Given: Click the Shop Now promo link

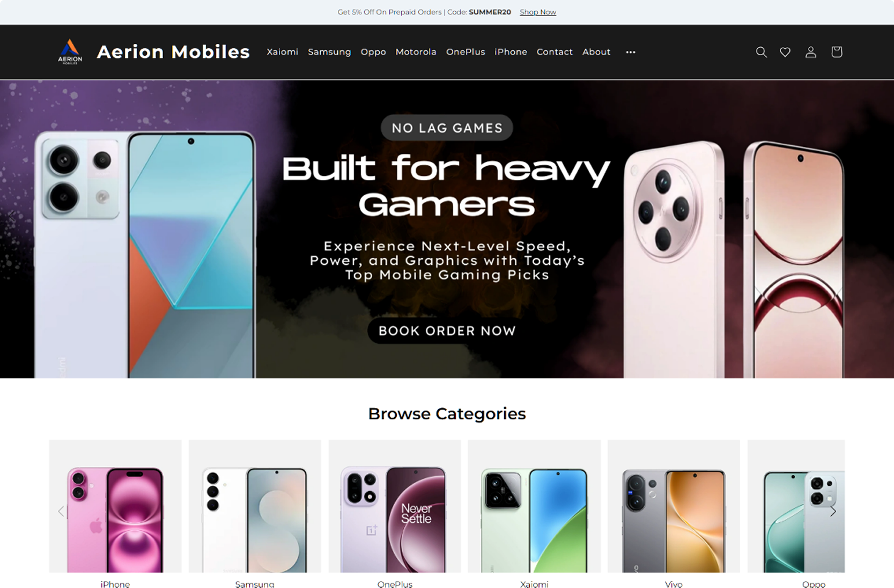Looking at the screenshot, I should click(x=538, y=12).
